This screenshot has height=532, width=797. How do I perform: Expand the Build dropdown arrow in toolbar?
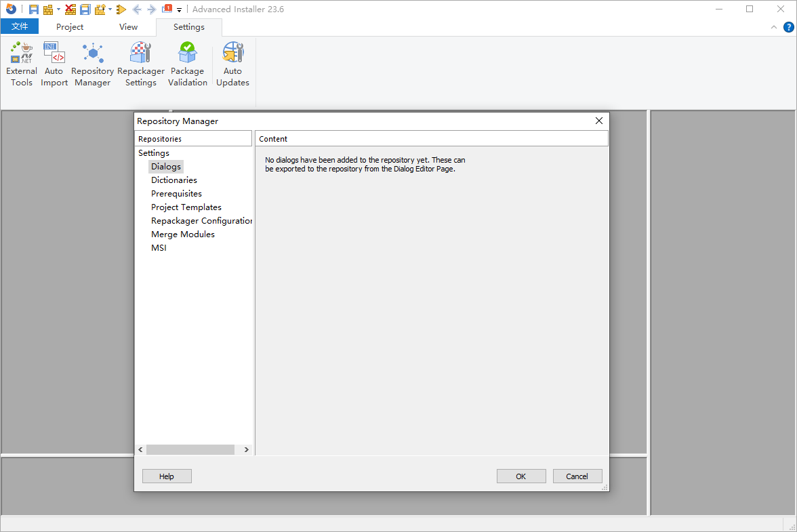click(58, 9)
